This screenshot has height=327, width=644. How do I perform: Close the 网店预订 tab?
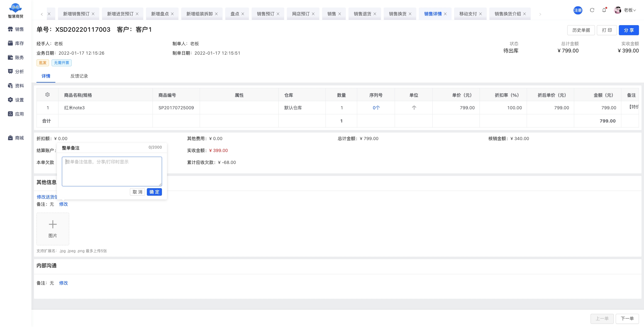point(313,14)
